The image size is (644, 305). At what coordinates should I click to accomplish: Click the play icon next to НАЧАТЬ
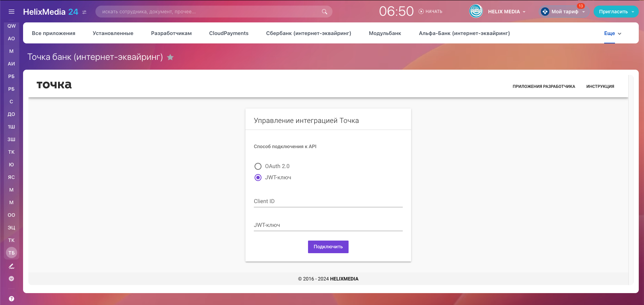point(421,12)
